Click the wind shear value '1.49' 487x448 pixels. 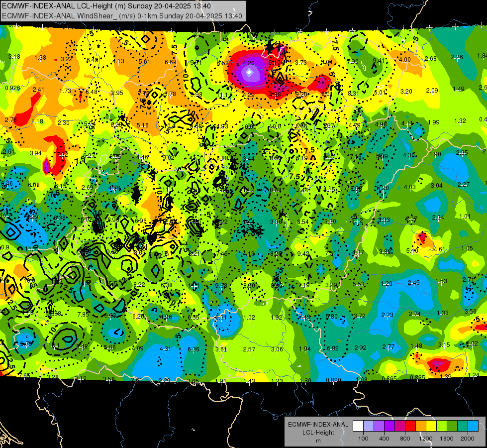(459, 89)
